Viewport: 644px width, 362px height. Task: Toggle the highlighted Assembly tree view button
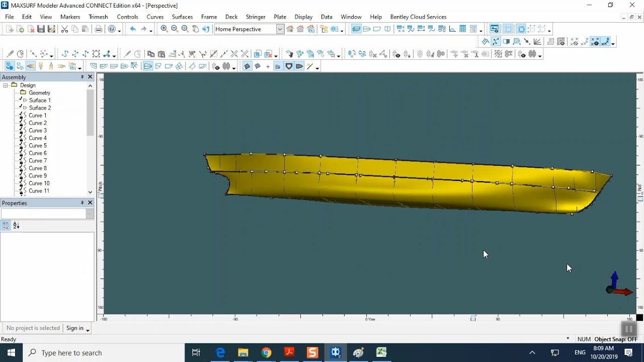pyautogui.click(x=10, y=66)
